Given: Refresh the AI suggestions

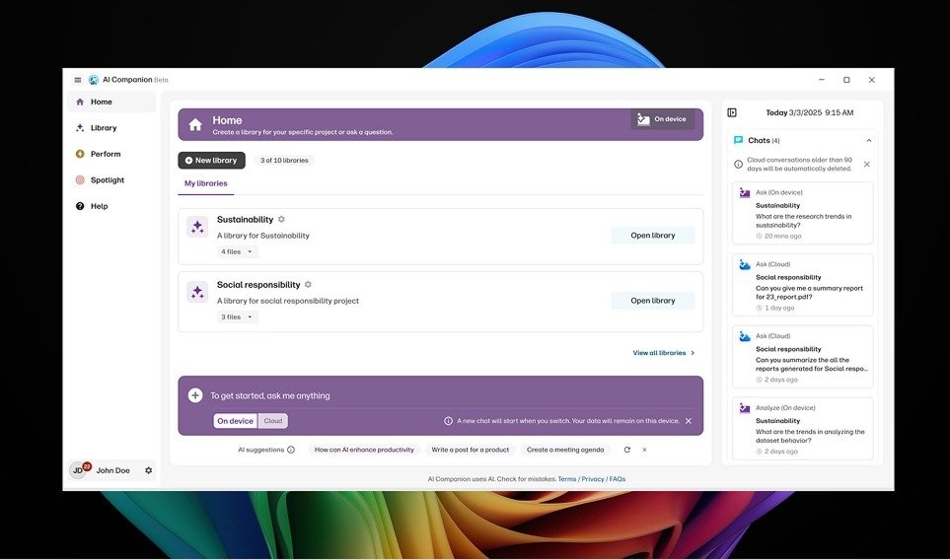Looking at the screenshot, I should tap(627, 450).
